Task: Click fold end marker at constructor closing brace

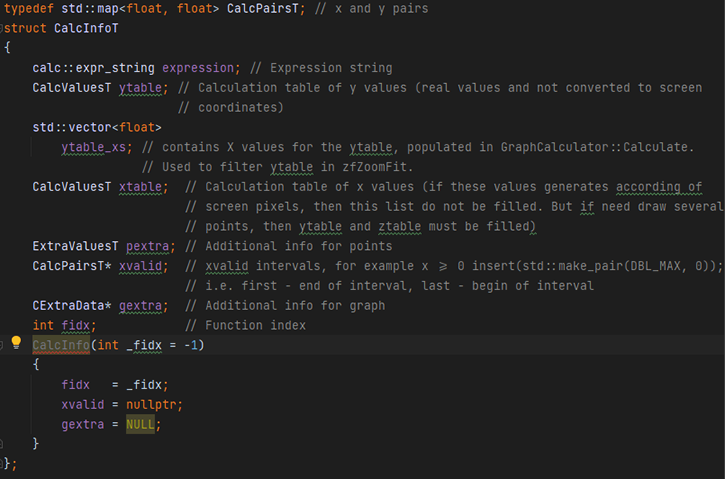Action: click(x=3, y=442)
